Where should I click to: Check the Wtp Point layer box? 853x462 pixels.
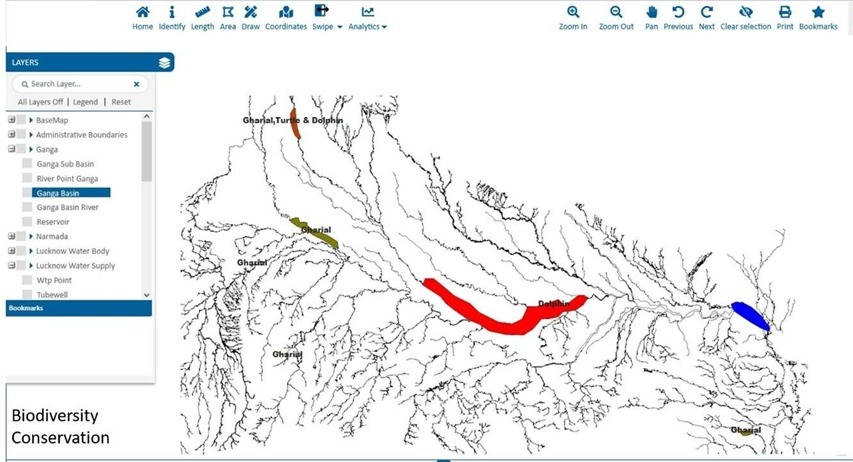tap(28, 281)
